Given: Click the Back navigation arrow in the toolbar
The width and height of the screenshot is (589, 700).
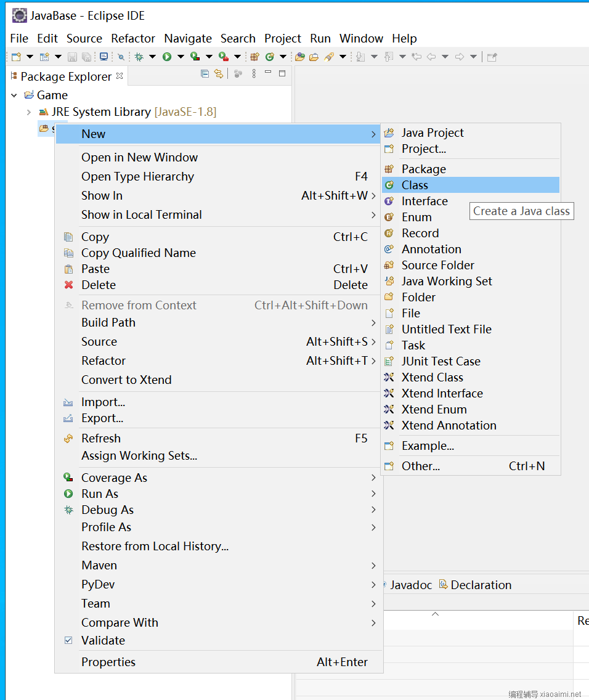Looking at the screenshot, I should click(x=431, y=57).
